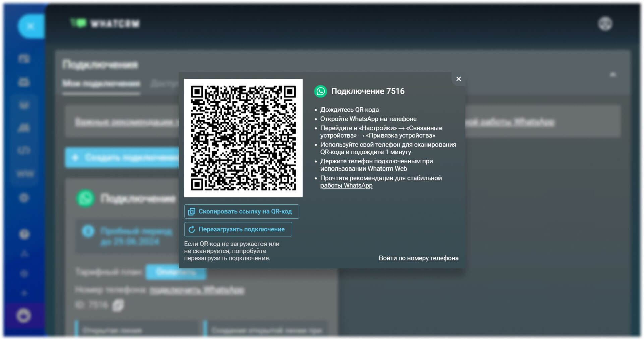This screenshot has height=340, width=644.
Task: Open the recommendations for stable WhatsApp link
Action: pos(381,182)
